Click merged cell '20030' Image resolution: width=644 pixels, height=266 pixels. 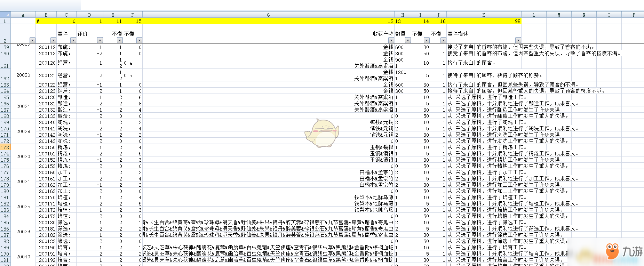pyautogui.click(x=23, y=156)
